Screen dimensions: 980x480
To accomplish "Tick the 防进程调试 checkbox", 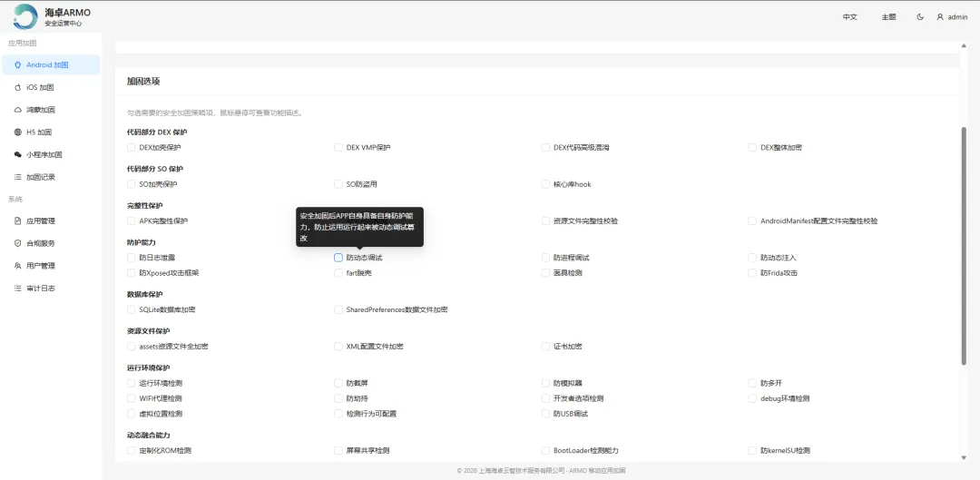I will tap(545, 258).
